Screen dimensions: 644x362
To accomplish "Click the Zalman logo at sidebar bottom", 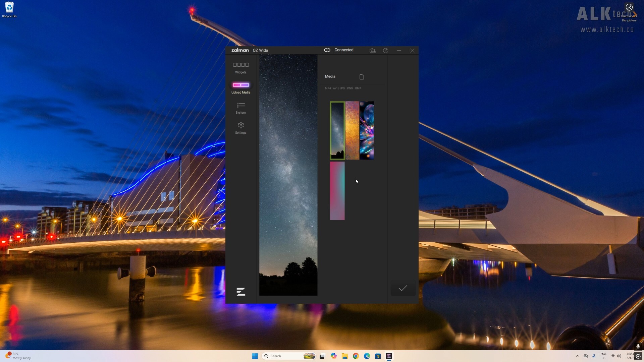I will 241,292.
